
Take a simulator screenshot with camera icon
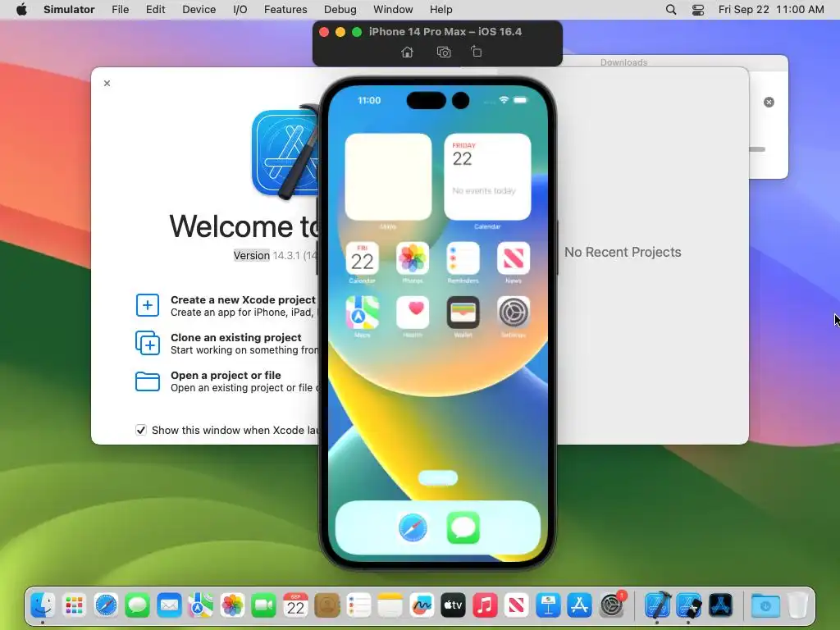click(444, 52)
